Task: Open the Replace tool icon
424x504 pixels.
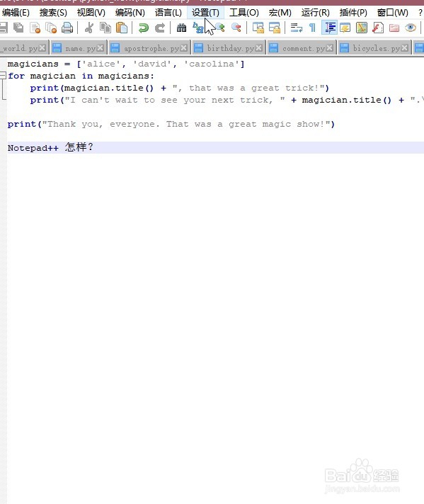Action: click(x=197, y=28)
